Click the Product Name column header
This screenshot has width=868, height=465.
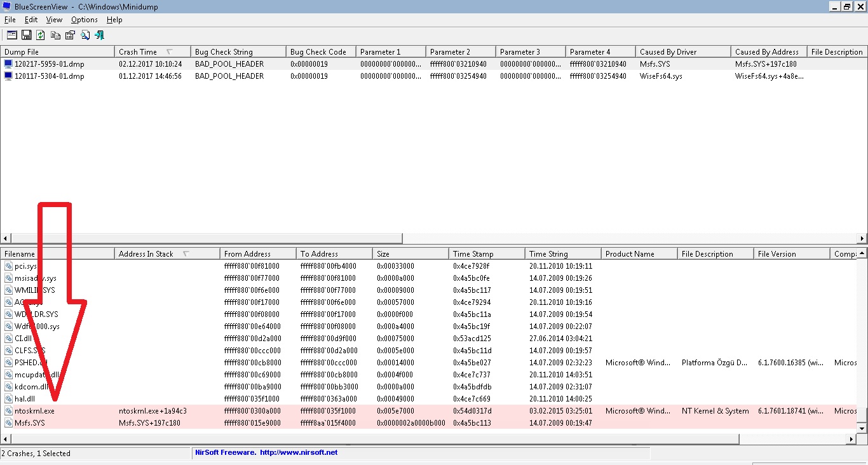click(x=639, y=254)
